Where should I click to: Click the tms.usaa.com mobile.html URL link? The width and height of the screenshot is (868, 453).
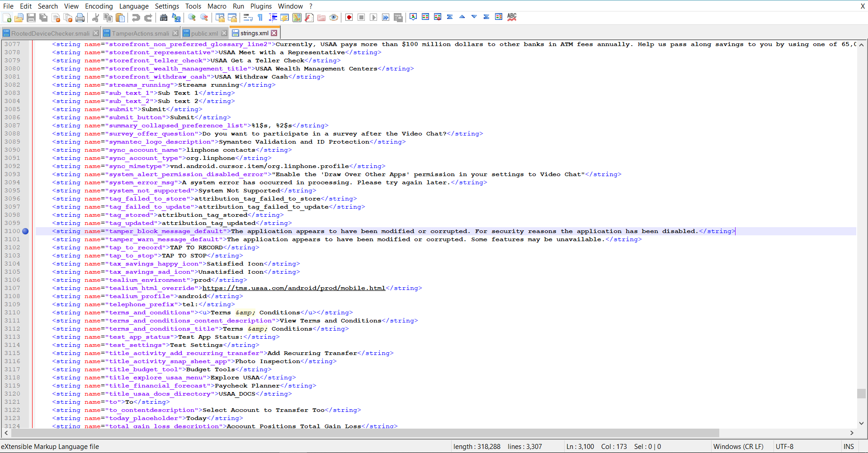(294, 288)
